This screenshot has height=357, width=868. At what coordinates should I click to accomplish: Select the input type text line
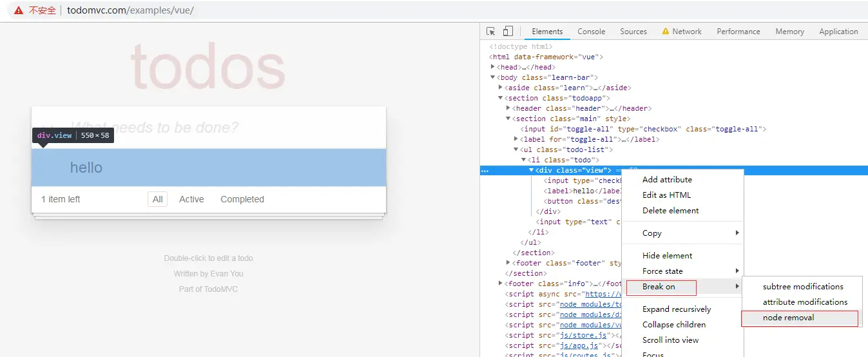click(x=578, y=222)
